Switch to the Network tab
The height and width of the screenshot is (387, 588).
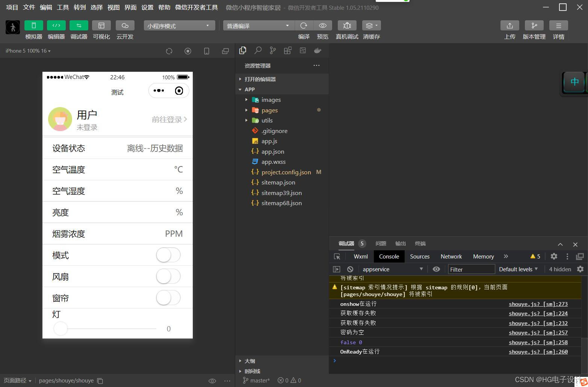click(451, 256)
